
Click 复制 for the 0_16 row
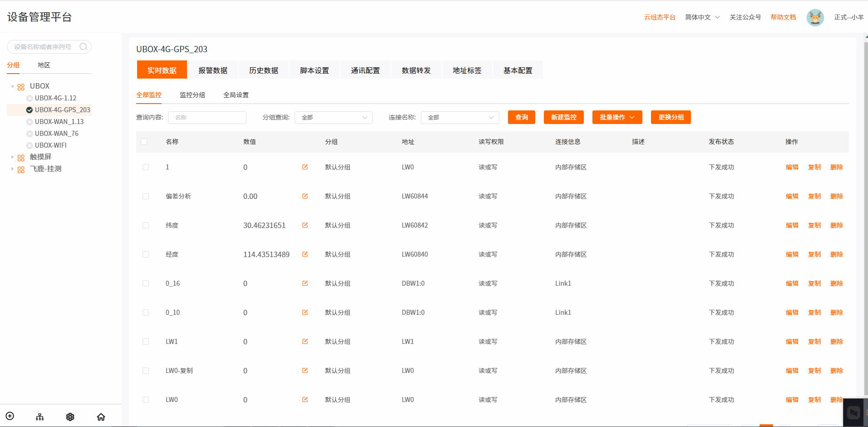[814, 283]
